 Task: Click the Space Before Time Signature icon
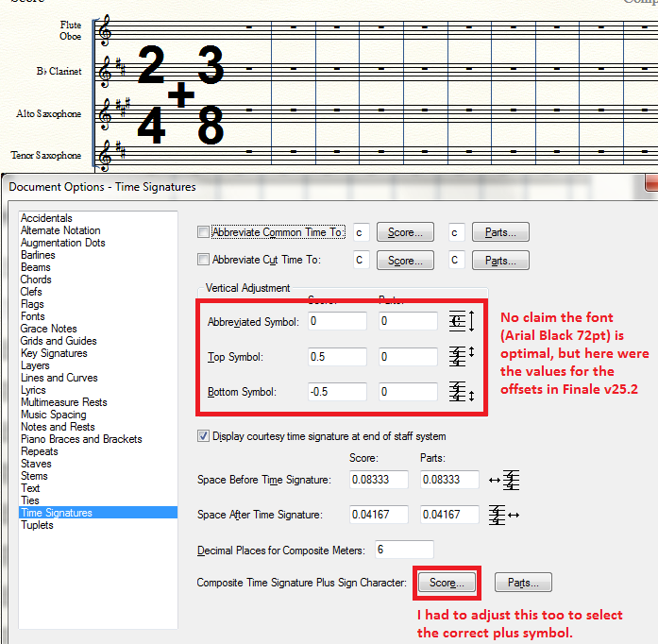[x=505, y=480]
